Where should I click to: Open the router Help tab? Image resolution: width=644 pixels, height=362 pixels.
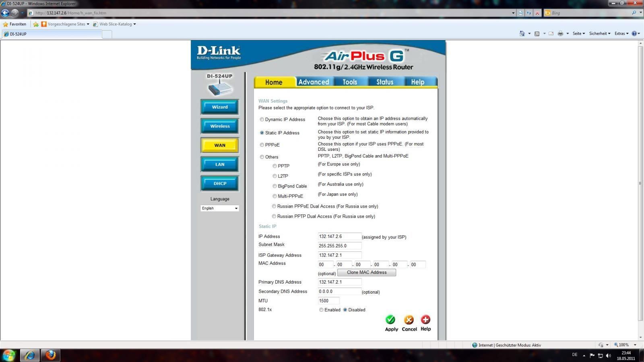pos(417,82)
